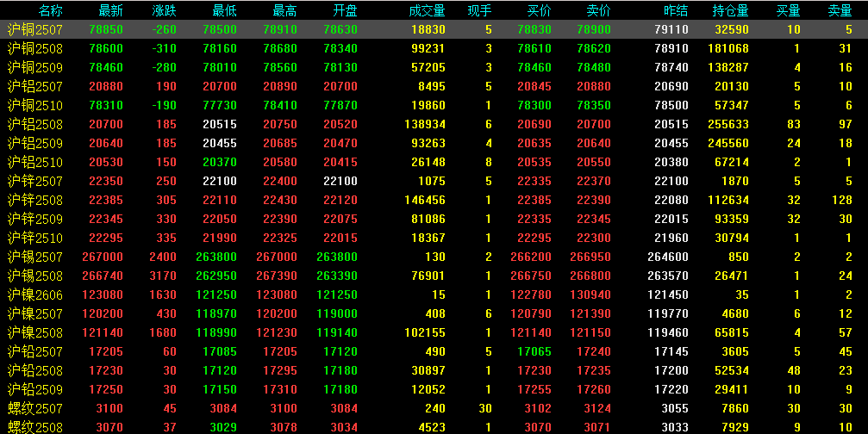Select the 沪镍2606 contract name
Screen dimensions: 868x434
tap(35, 294)
